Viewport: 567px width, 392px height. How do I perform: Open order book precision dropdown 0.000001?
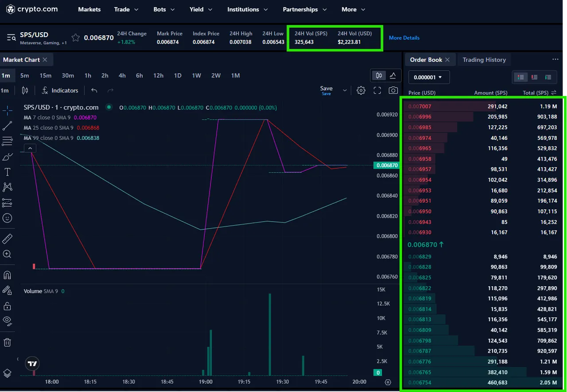429,77
